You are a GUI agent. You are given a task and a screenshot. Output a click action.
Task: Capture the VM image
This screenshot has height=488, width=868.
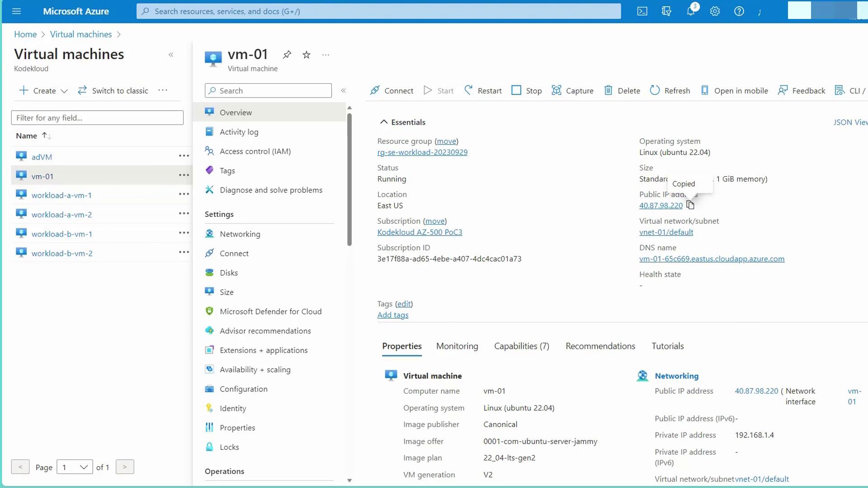[x=572, y=90]
